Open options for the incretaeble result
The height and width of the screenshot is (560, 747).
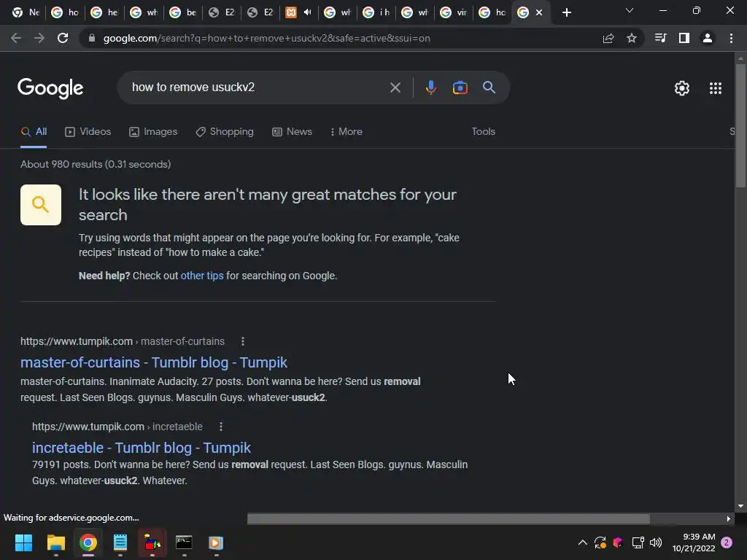220,427
